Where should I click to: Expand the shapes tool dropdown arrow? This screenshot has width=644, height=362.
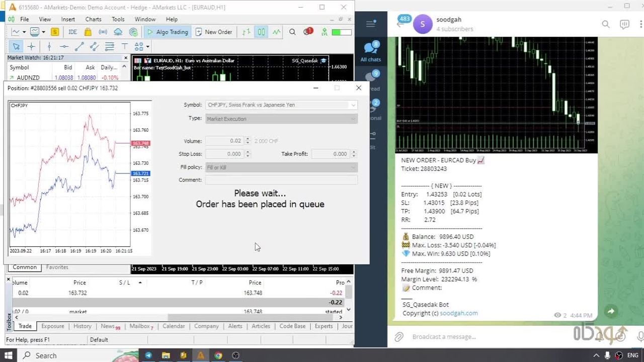coord(147,47)
